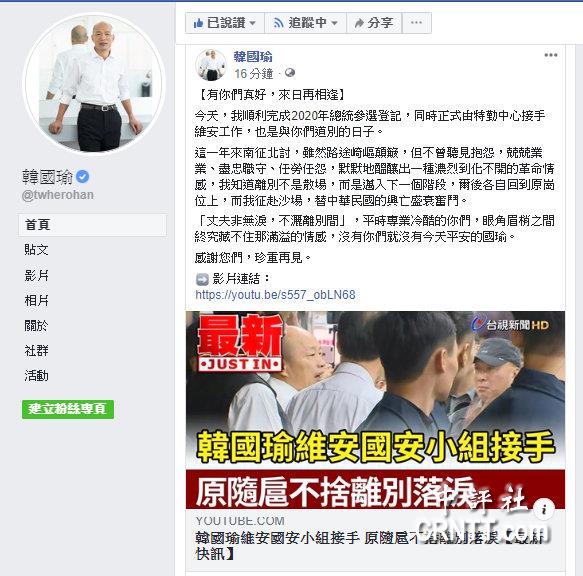Open 貼文 section in the sidebar
Image resolution: width=583 pixels, height=576 pixels.
pyautogui.click(x=36, y=250)
